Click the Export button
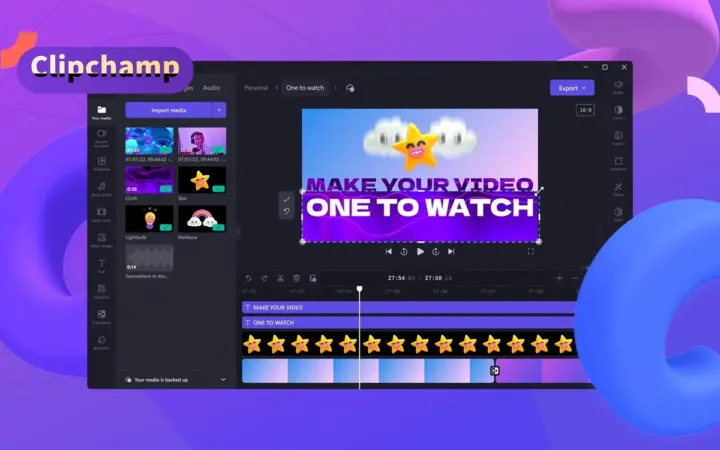Image resolution: width=720 pixels, height=450 pixels. 572,88
